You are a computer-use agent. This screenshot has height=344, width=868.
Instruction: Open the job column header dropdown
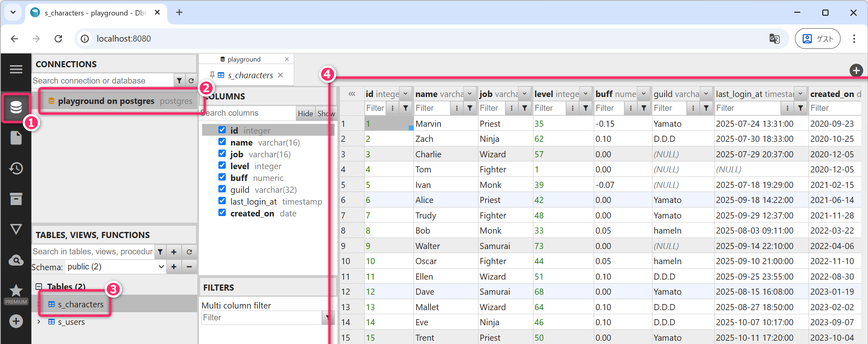[x=524, y=94]
